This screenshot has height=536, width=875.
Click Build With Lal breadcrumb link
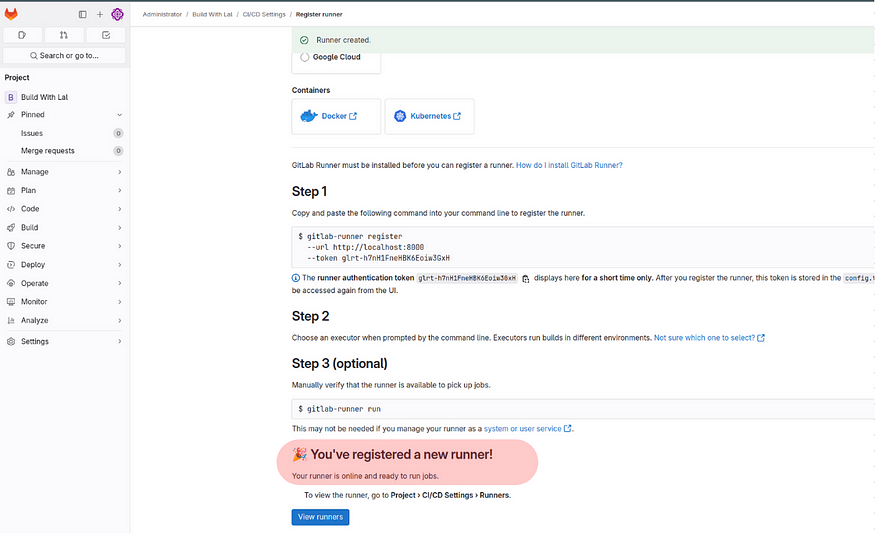click(x=212, y=15)
